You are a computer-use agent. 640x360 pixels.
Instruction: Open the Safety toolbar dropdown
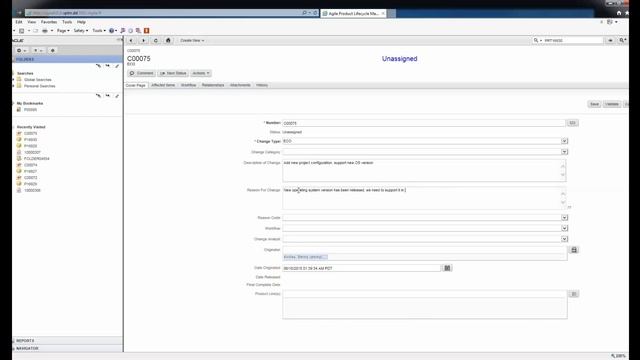tap(80, 31)
